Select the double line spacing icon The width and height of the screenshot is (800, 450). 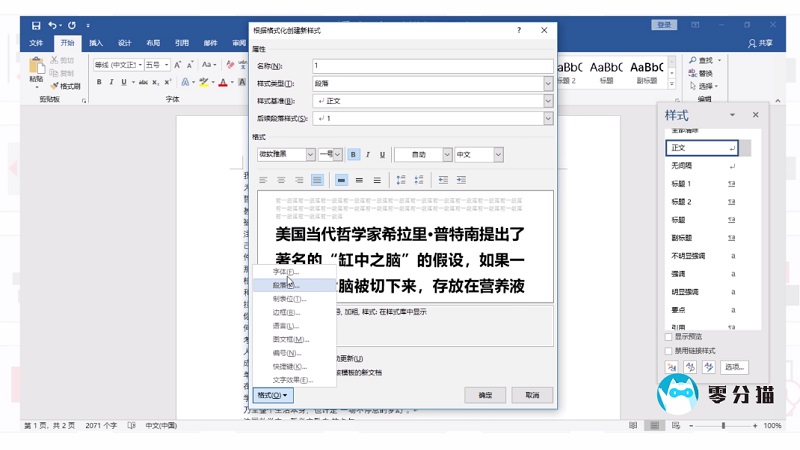pyautogui.click(x=377, y=180)
